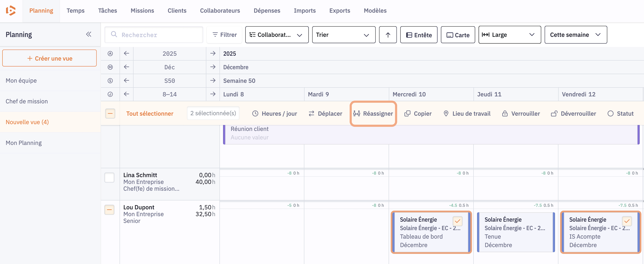Open the Trier sort dropdown
The image size is (644, 264).
344,35
